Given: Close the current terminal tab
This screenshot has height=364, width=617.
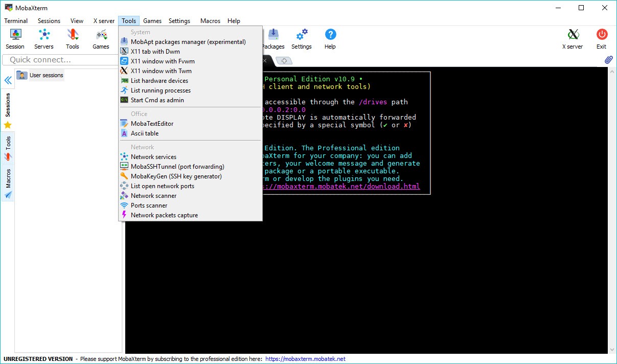Looking at the screenshot, I should [x=265, y=61].
